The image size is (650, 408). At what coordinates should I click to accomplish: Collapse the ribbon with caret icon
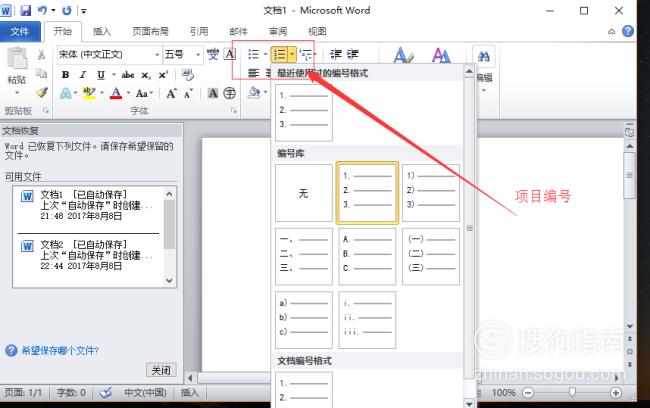(x=611, y=32)
